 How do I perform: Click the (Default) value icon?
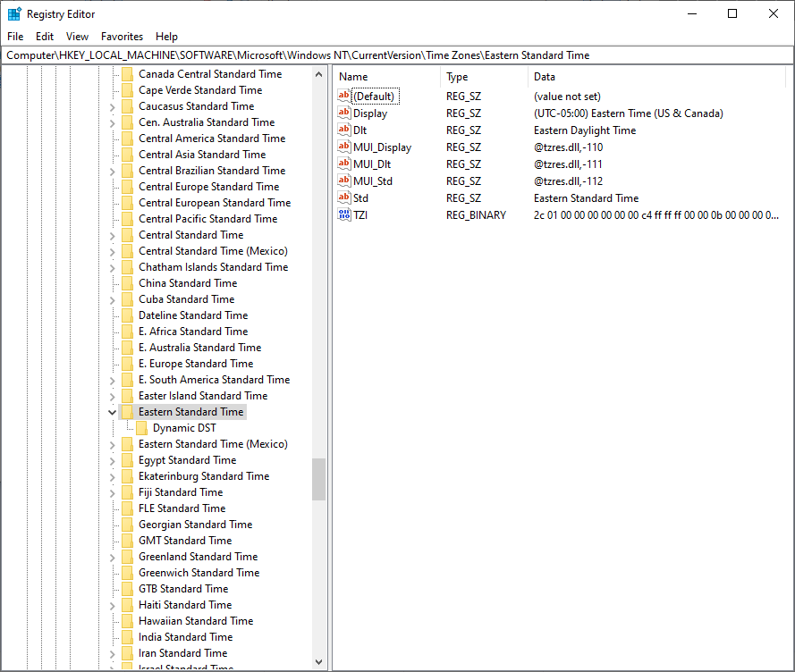[x=344, y=97]
